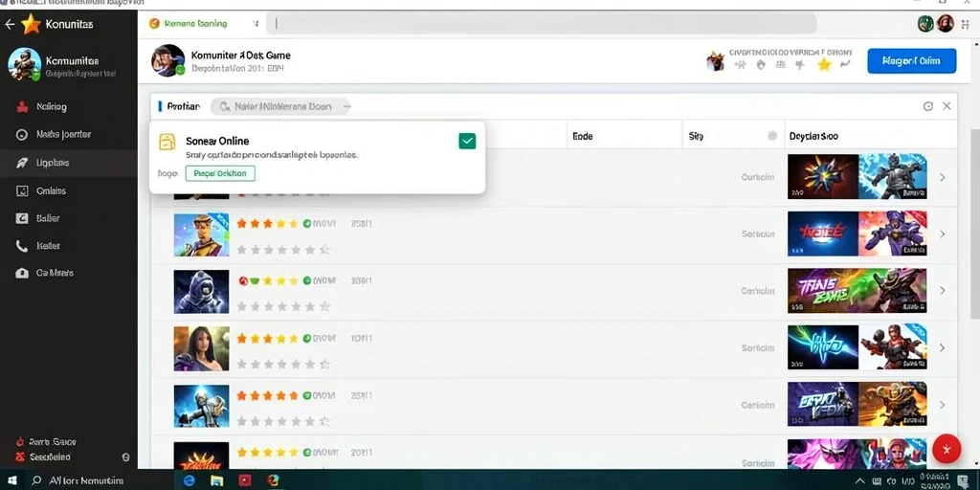Viewport: 980px width, 490px height.
Task: Click the Seasolaind red icon
Action: coord(19,457)
